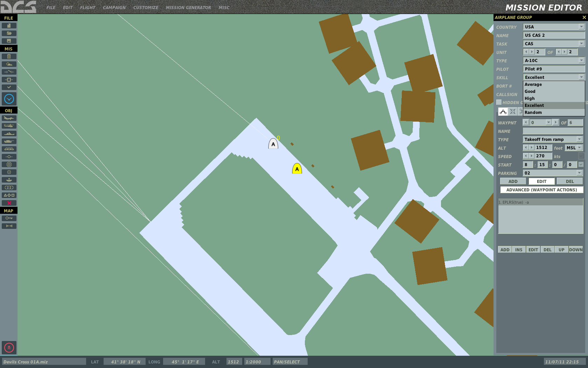588x368 pixels.
Task: Click the red X delete object icon
Action: [x=9, y=203]
